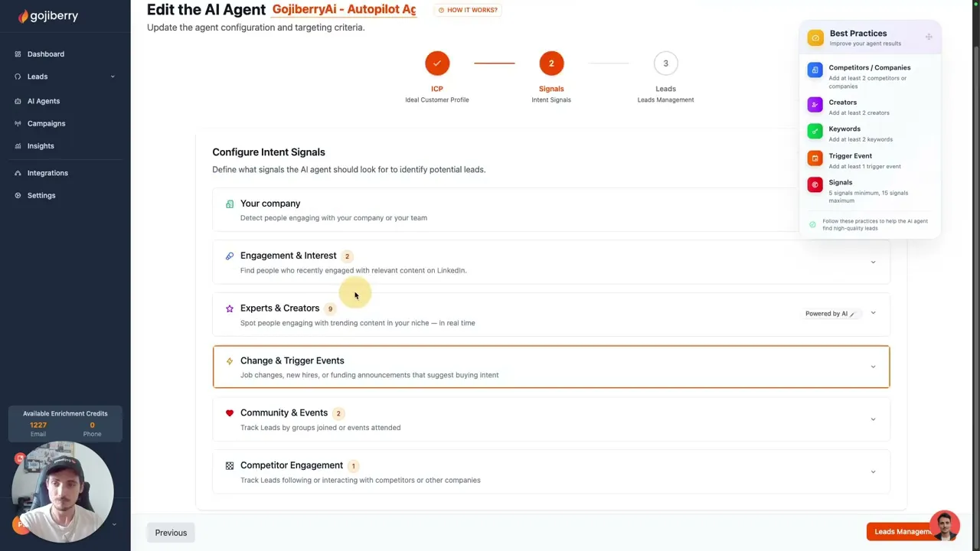The height and width of the screenshot is (551, 980).
Task: Go to Dashboard in the sidebar
Action: tap(46, 54)
